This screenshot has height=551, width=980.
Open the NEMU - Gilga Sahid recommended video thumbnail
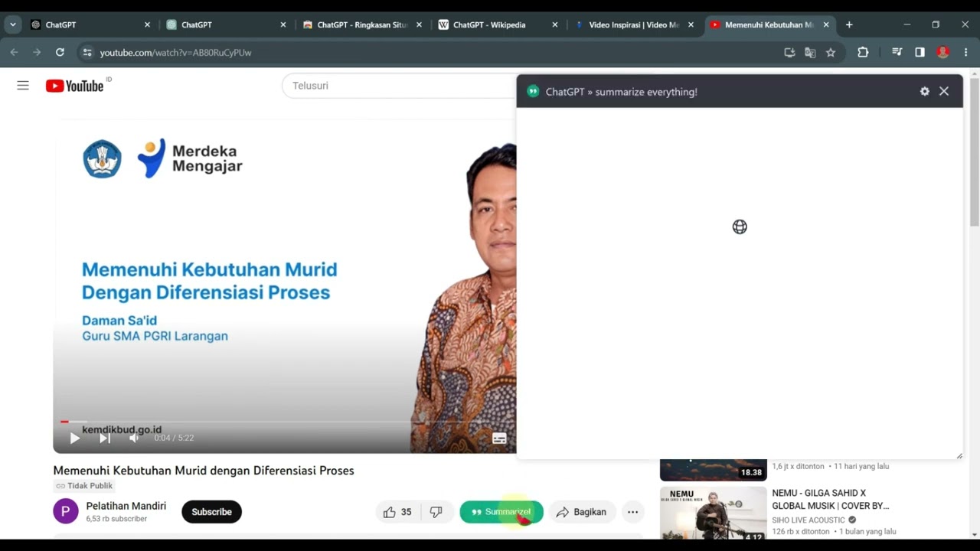713,513
